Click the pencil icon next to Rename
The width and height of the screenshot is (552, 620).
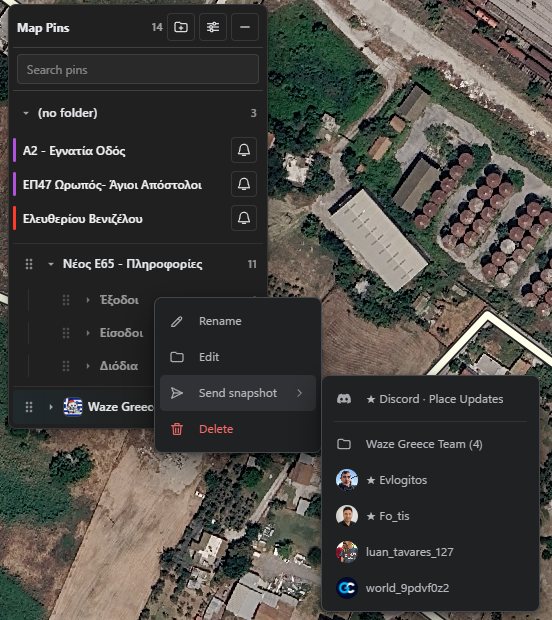tap(177, 321)
